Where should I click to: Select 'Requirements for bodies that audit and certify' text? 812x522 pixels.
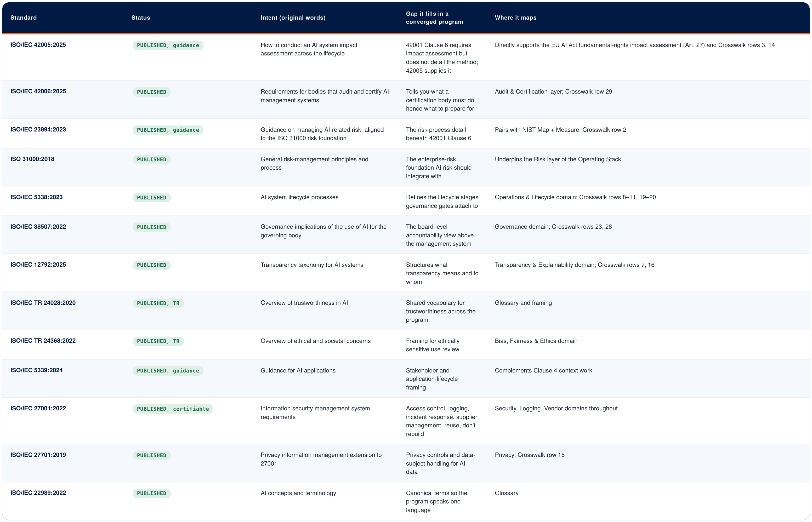click(325, 96)
